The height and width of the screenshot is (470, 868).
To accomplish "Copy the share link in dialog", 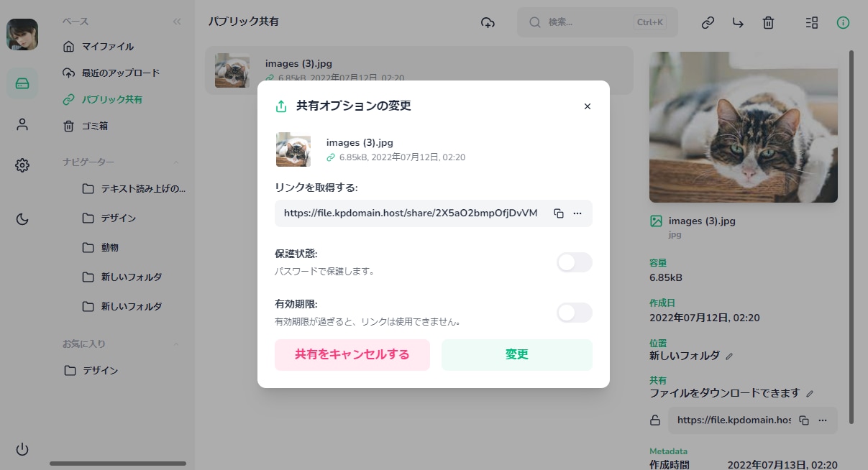I will click(559, 213).
